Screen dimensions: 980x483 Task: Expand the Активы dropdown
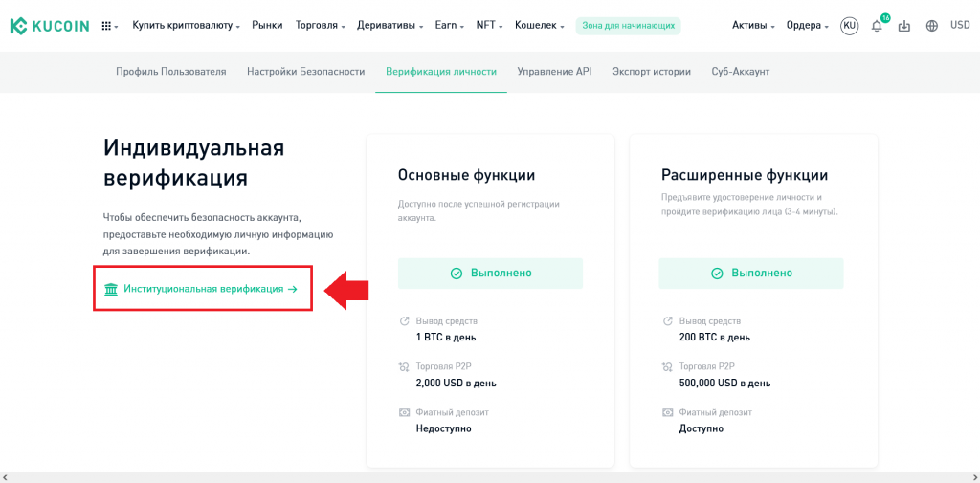(754, 26)
